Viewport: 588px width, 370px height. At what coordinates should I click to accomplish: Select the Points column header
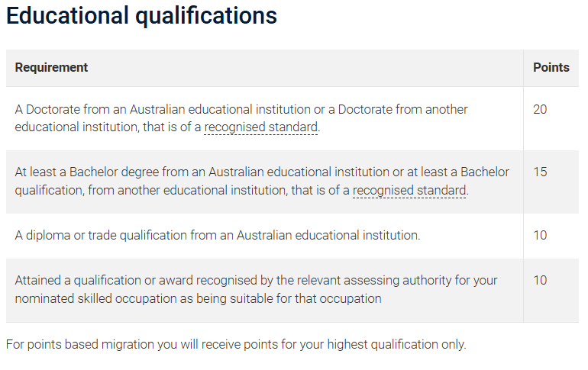[x=551, y=67]
